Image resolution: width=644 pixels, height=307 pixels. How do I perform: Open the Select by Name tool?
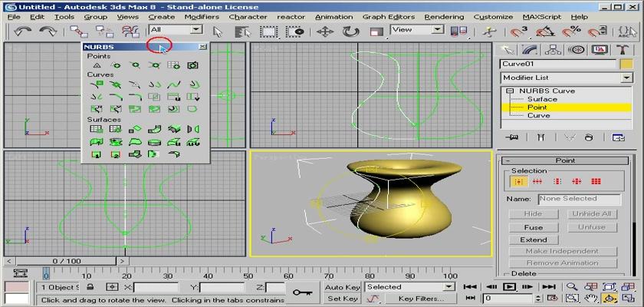pos(243,32)
